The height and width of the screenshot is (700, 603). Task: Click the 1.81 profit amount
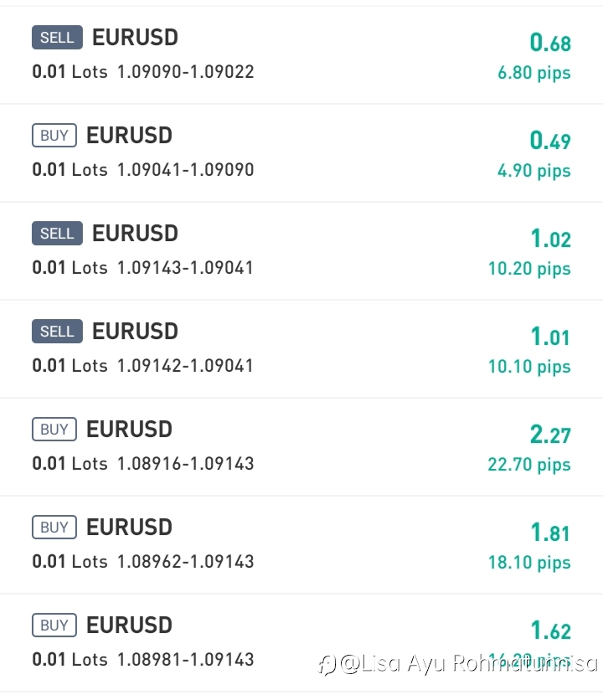pos(550,533)
